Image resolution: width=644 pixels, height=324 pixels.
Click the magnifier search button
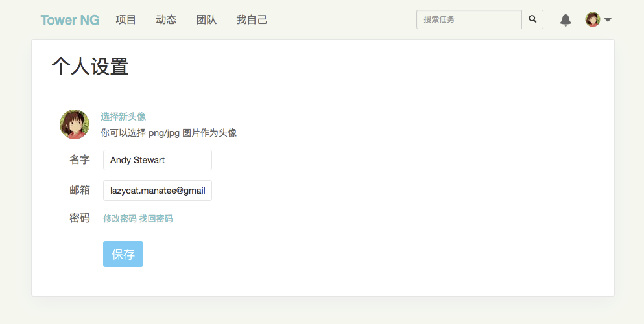click(532, 19)
